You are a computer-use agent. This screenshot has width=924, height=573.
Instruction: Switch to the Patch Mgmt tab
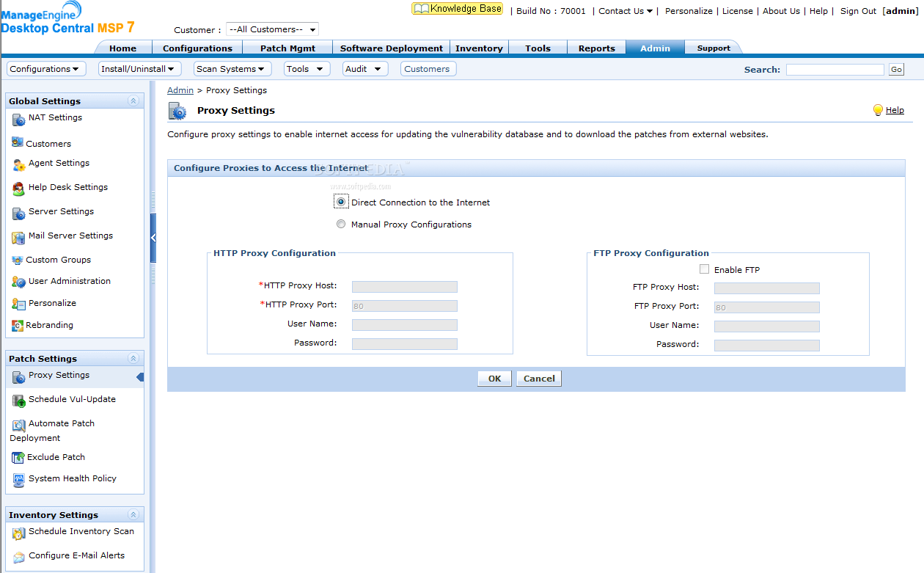pyautogui.click(x=288, y=48)
